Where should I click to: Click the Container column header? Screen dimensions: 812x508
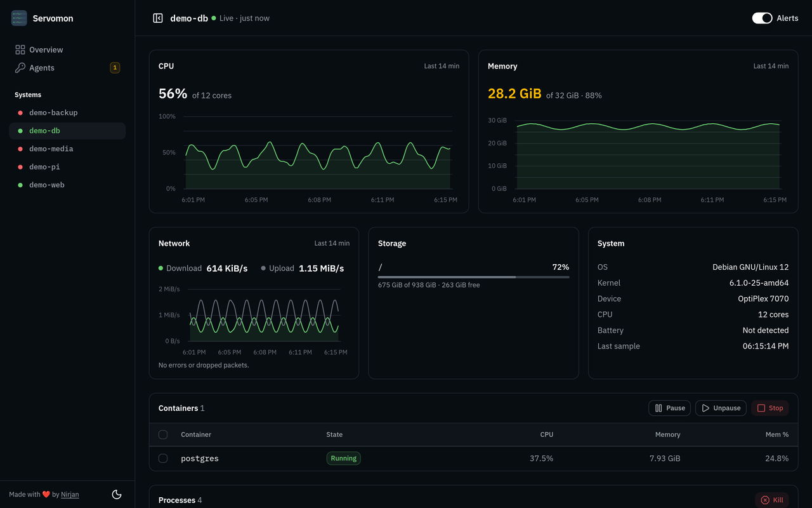(196, 435)
